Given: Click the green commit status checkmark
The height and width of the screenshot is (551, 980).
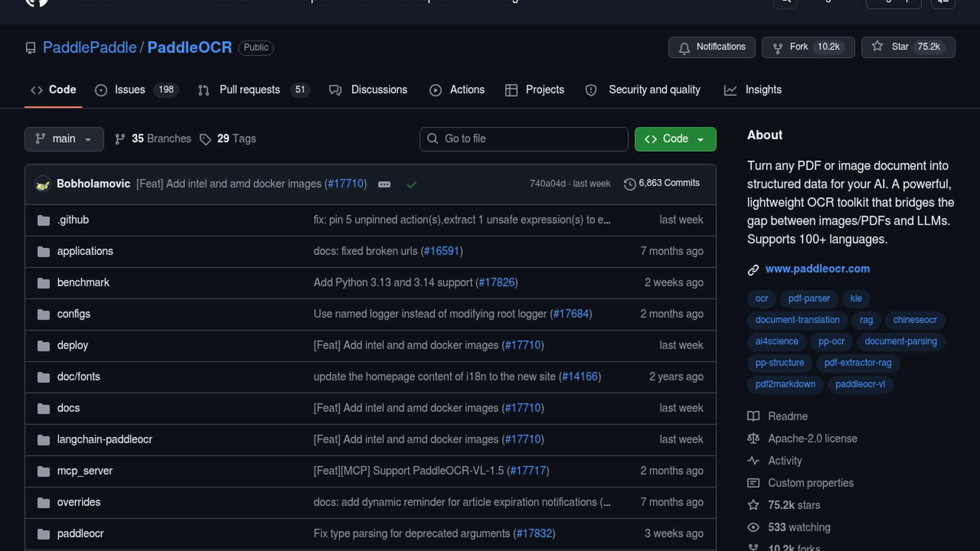Looking at the screenshot, I should [412, 185].
